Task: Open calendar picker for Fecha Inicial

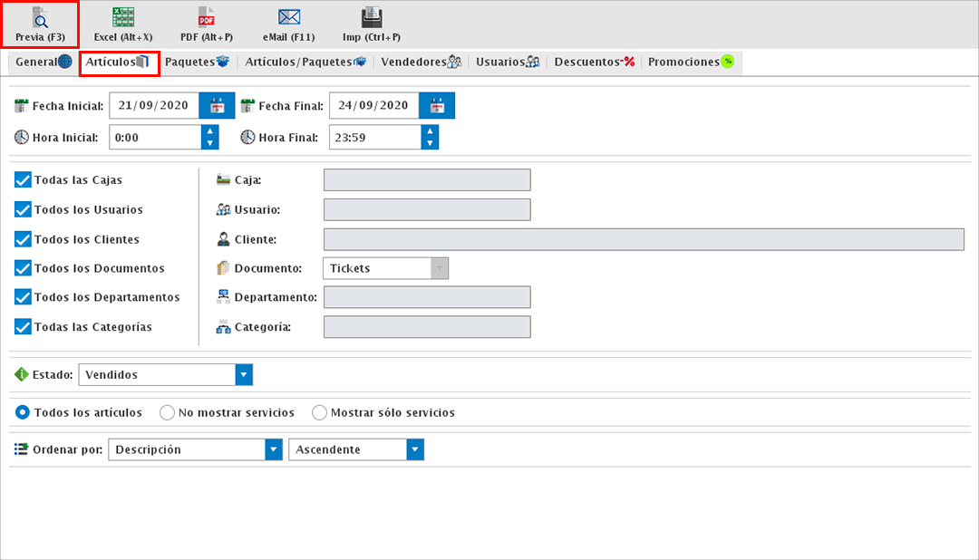Action: 217,106
